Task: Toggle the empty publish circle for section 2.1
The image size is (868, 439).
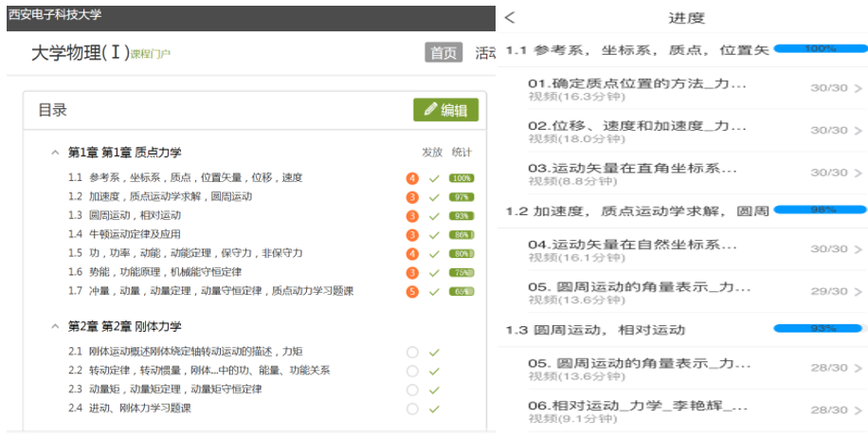Action: 412,352
